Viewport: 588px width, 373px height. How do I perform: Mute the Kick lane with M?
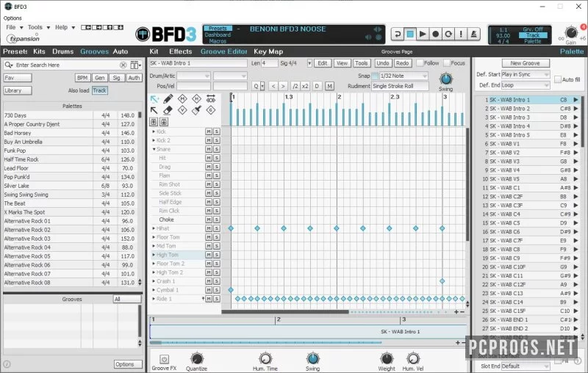tap(209, 131)
